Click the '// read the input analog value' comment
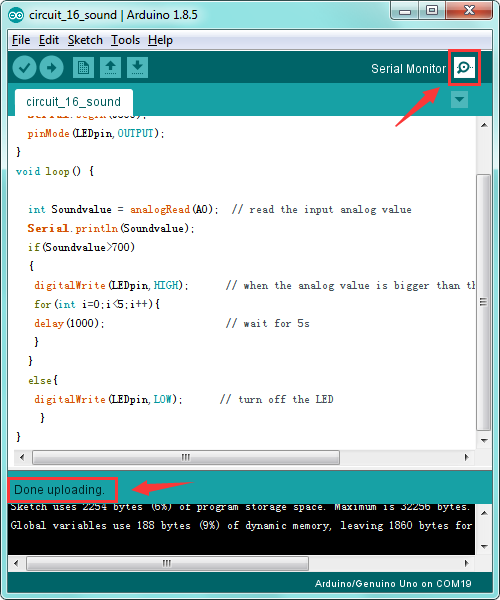This screenshot has width=500, height=600. point(322,209)
